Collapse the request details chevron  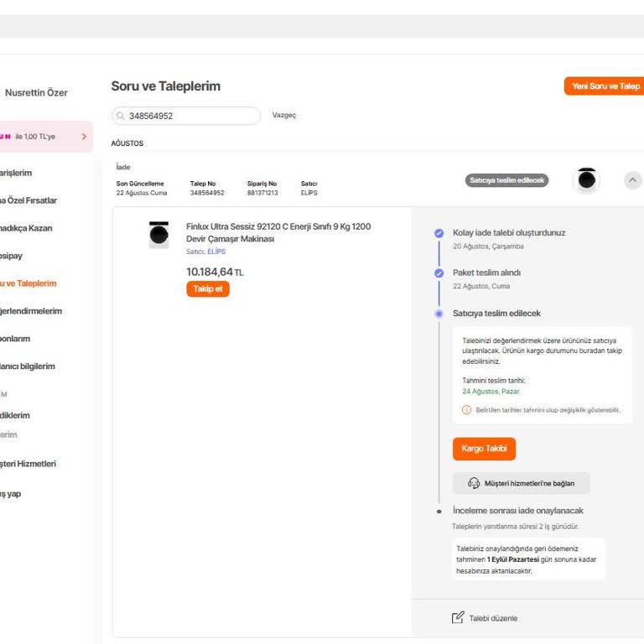point(633,179)
